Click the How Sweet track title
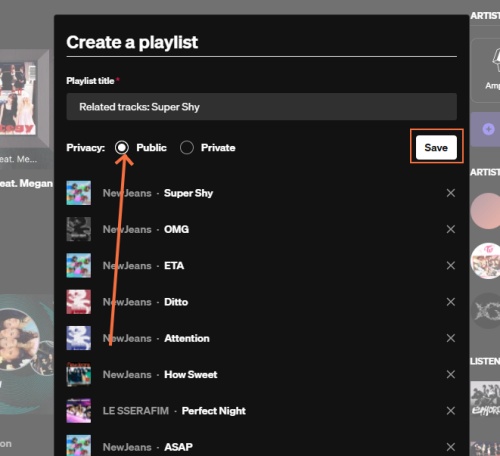This screenshot has height=456, width=500. point(191,375)
